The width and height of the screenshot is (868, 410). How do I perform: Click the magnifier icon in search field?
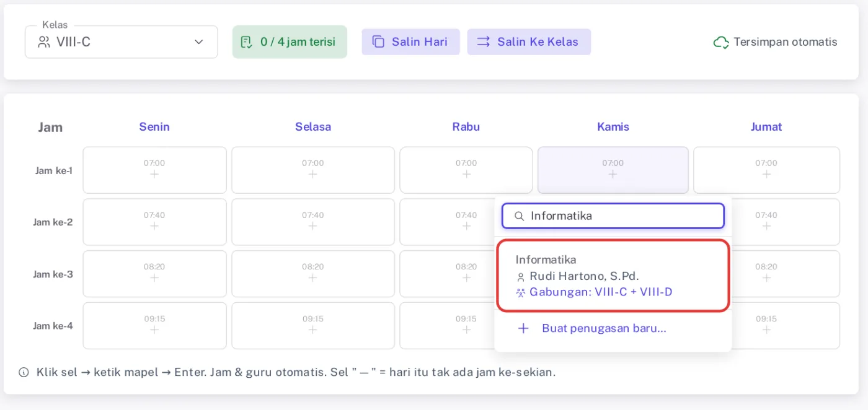pyautogui.click(x=518, y=216)
